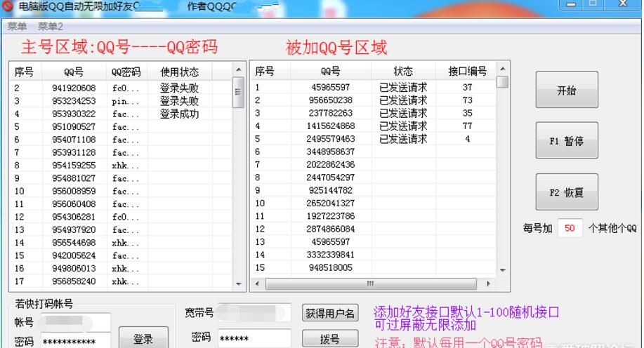Select main account row 953930322

tap(121, 114)
